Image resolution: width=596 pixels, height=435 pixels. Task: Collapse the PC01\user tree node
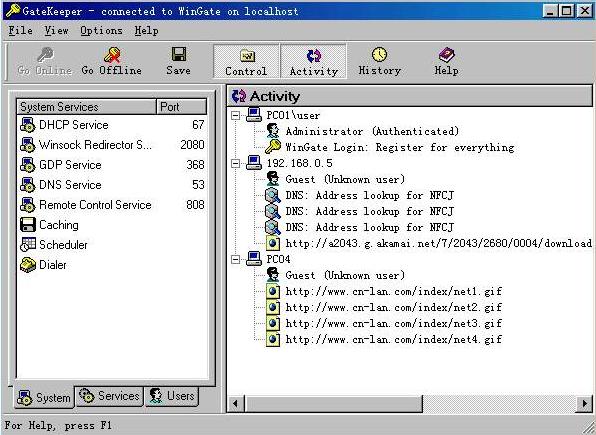pyautogui.click(x=236, y=115)
